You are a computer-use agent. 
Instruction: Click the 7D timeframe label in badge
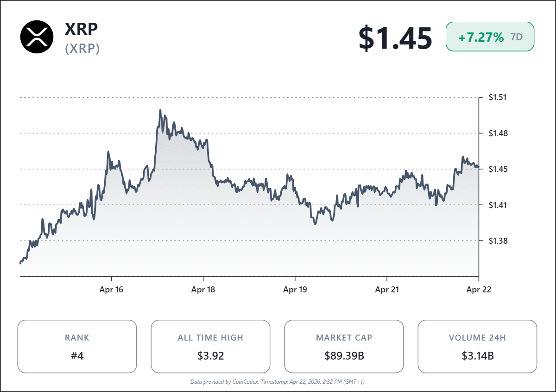[517, 38]
